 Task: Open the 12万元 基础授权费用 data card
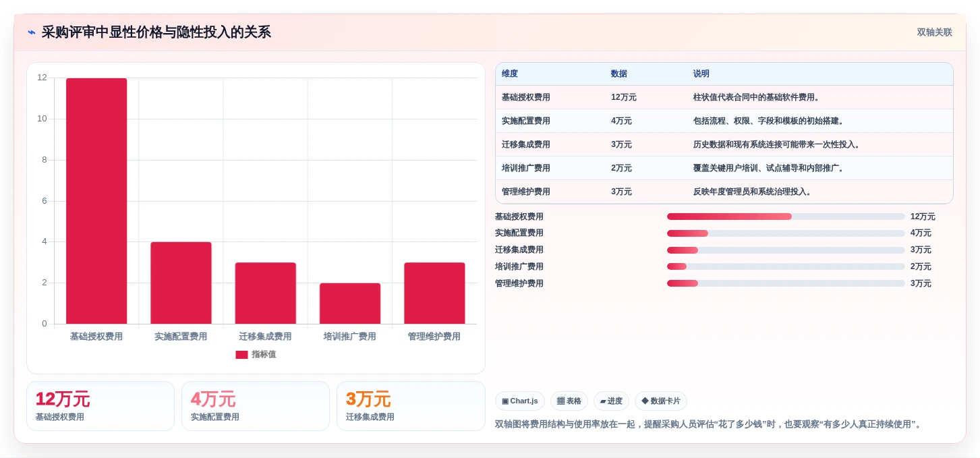[x=100, y=406]
